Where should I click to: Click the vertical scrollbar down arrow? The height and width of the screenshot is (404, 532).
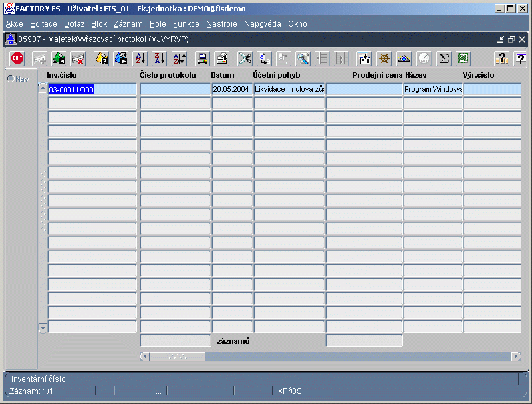coord(43,328)
